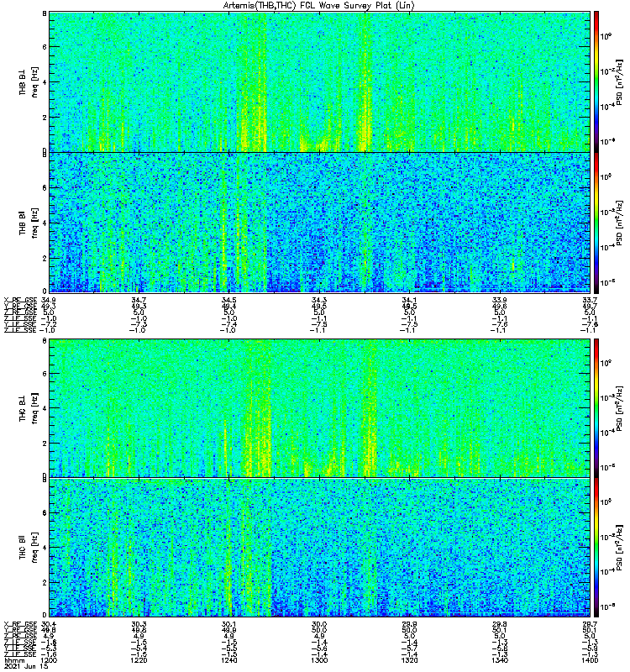630x672 pixels.
Task: Click the 1400 time tick label
Action: pyautogui.click(x=590, y=660)
